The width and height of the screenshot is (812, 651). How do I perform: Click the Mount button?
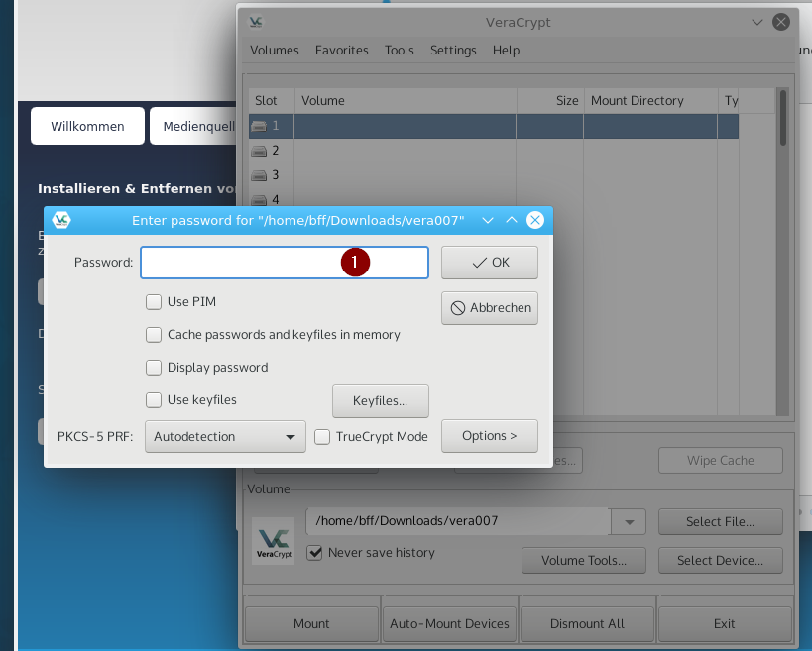[311, 623]
